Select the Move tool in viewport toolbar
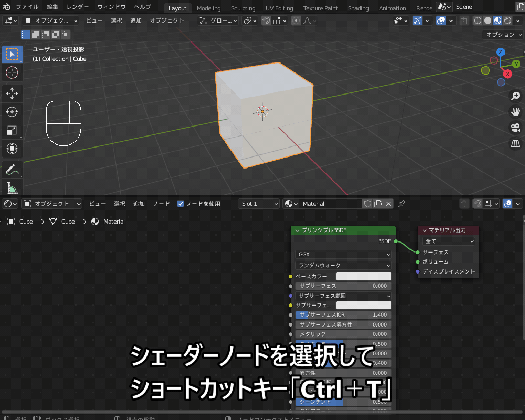 pos(13,92)
